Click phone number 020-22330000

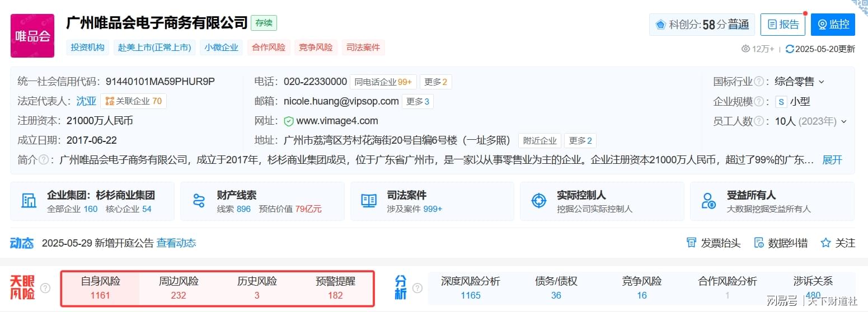(x=316, y=82)
